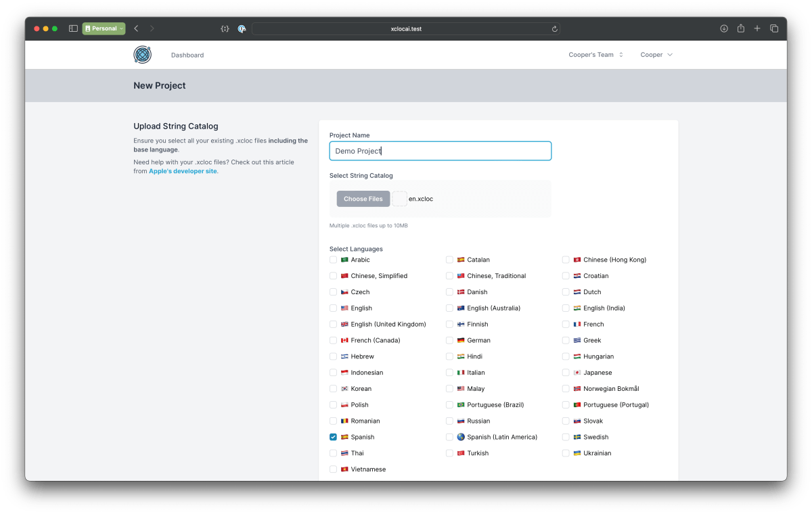Click the curly braces extension icon
The height and width of the screenshot is (514, 812).
(x=225, y=29)
